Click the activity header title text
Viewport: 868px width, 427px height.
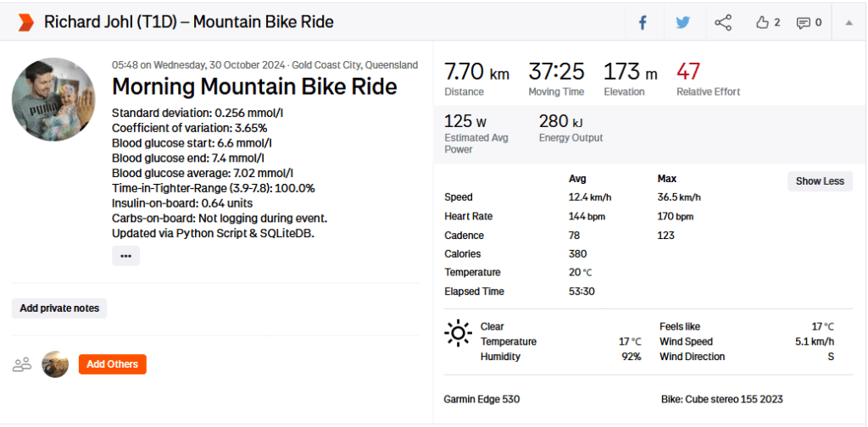[x=189, y=22]
